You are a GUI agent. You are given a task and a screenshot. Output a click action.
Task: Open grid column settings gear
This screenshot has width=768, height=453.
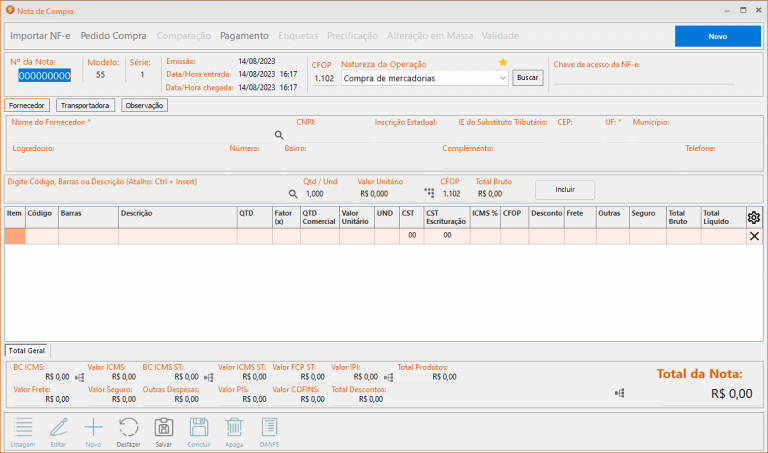[754, 217]
